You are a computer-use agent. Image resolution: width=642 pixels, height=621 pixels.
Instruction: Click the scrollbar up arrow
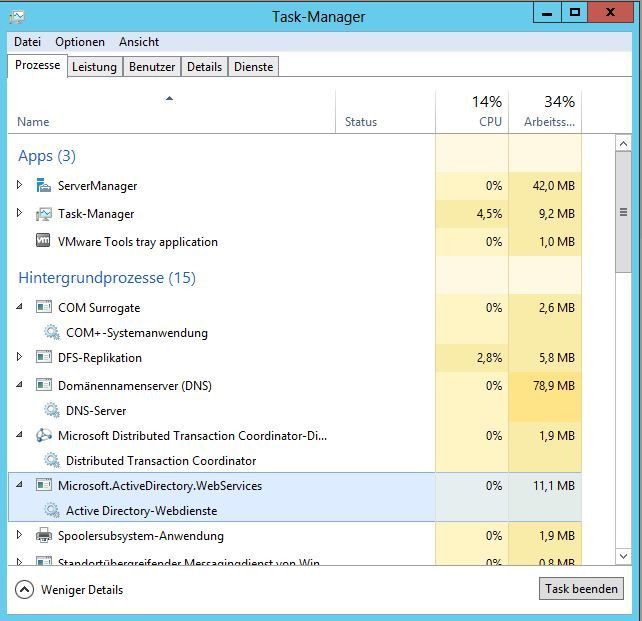tap(623, 143)
